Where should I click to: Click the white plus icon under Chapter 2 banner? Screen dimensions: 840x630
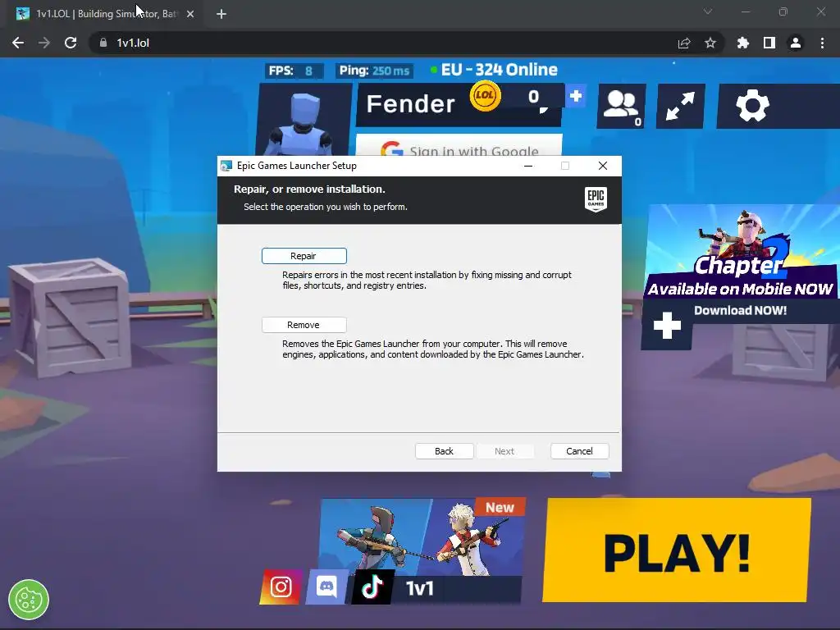(667, 325)
